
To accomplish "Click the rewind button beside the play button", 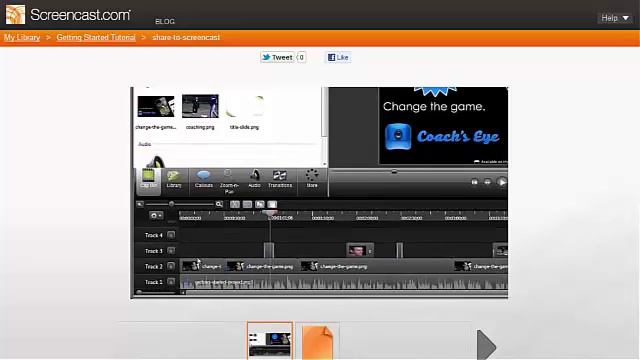I will pyautogui.click(x=487, y=182).
